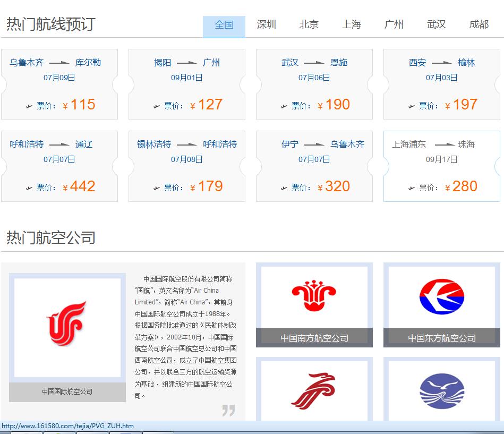Click the 09月17日 date on 上海浦东 card
The width and height of the screenshot is (504, 434).
tap(442, 159)
